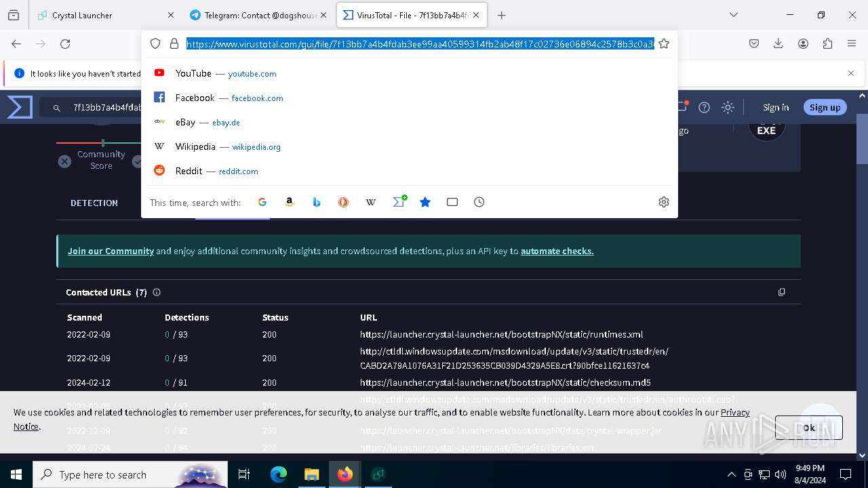
Task: Switch to the Crystal Launcher tab
Action: (x=102, y=15)
